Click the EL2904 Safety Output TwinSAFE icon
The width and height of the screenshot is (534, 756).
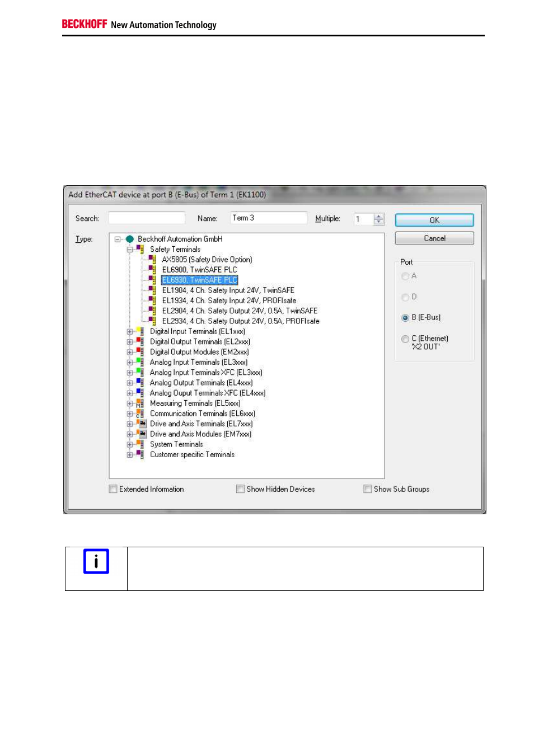point(152,311)
